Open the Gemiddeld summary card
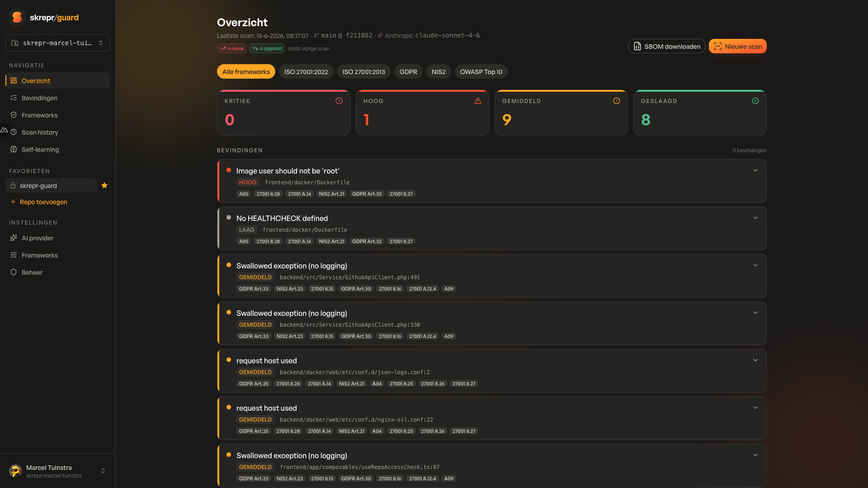Image resolution: width=868 pixels, height=488 pixels. tap(561, 113)
